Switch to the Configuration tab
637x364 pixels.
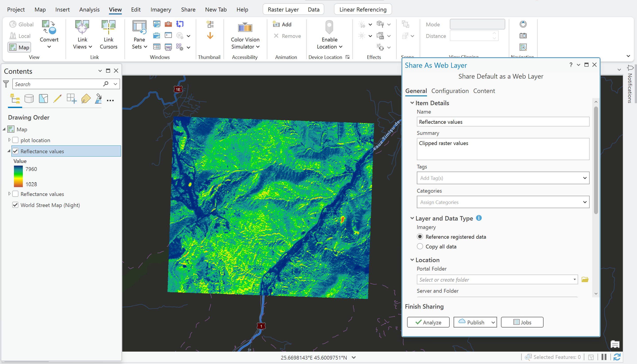coord(450,91)
